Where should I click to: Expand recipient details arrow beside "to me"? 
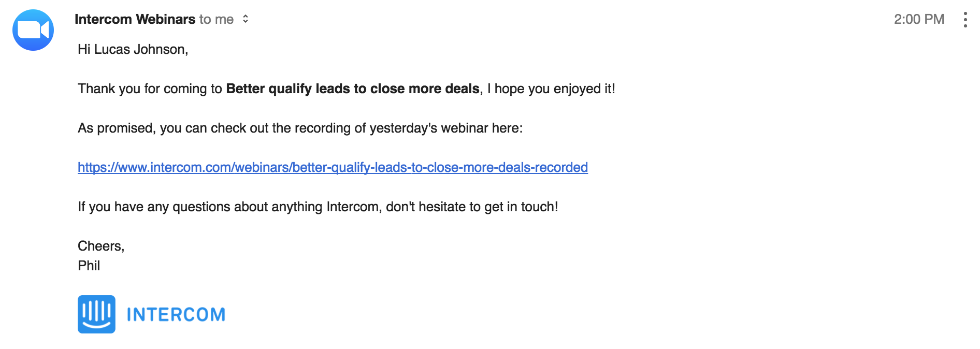click(x=246, y=19)
